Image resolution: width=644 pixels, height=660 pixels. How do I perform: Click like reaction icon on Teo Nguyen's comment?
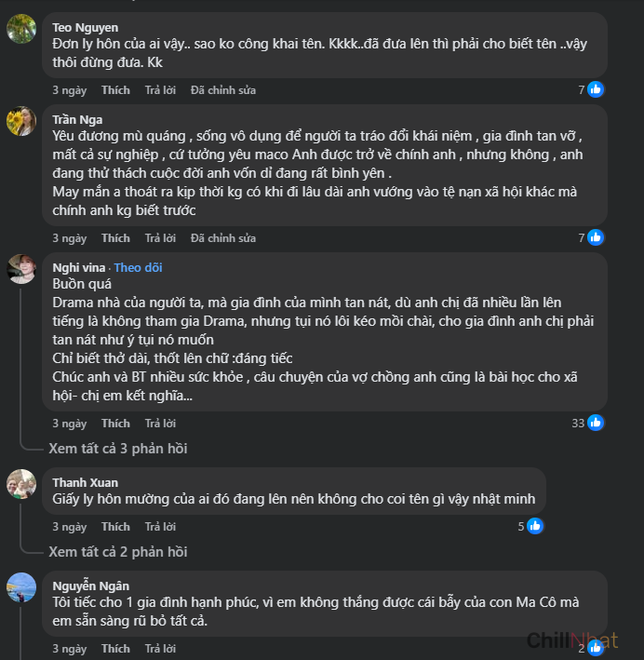coord(596,89)
